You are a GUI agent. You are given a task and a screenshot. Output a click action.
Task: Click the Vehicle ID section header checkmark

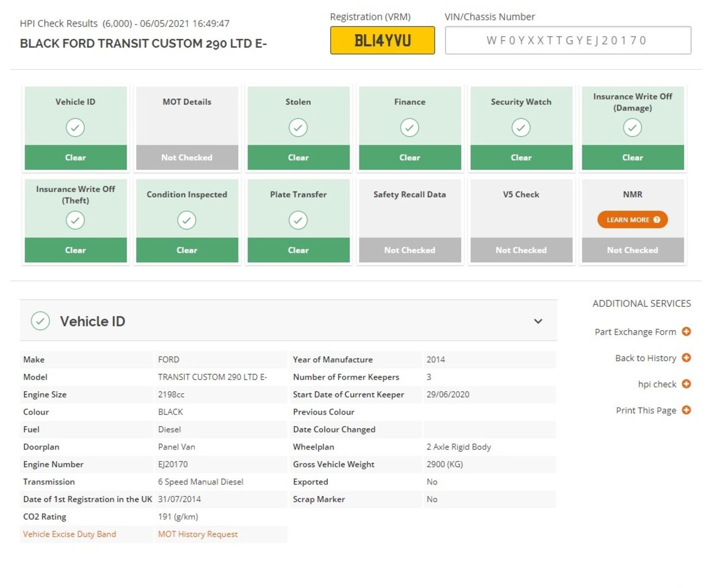(x=40, y=321)
